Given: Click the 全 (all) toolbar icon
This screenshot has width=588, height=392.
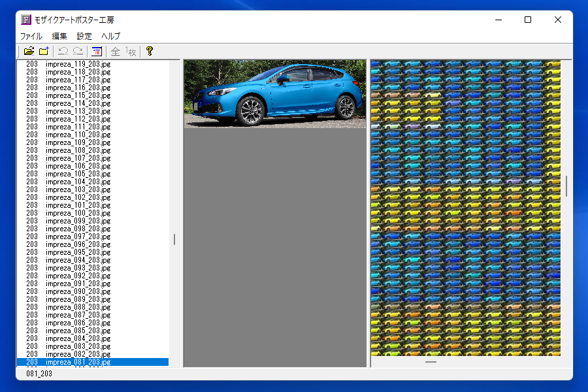Looking at the screenshot, I should pyautogui.click(x=116, y=52).
